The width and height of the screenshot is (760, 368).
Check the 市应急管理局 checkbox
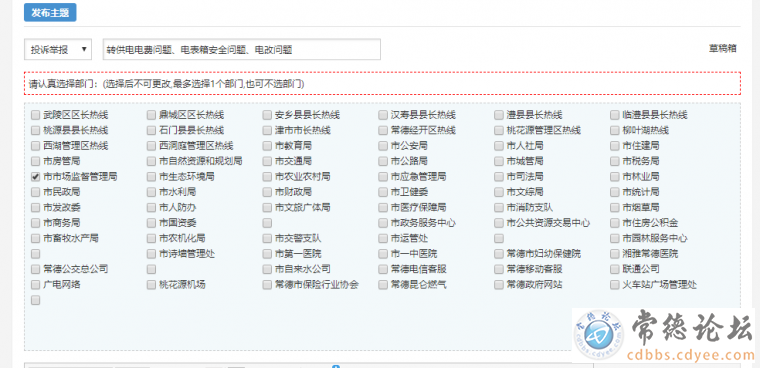coord(383,176)
